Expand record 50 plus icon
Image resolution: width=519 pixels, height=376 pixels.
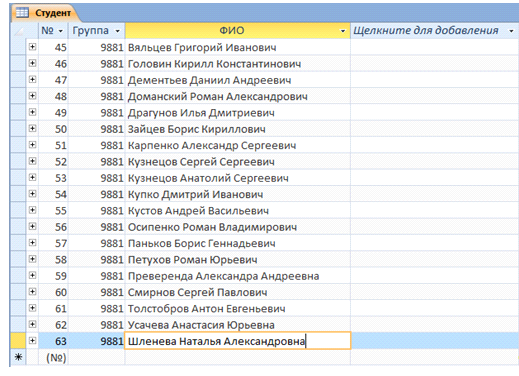pyautogui.click(x=32, y=128)
